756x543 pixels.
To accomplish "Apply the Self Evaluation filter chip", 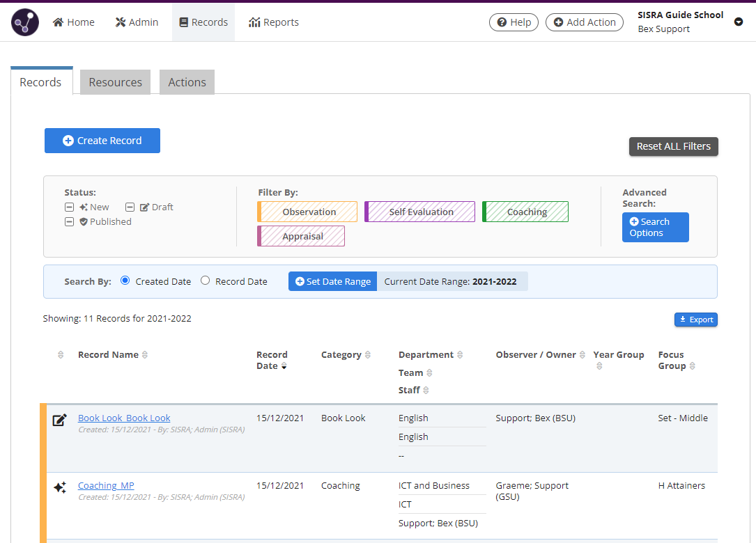I will [419, 211].
